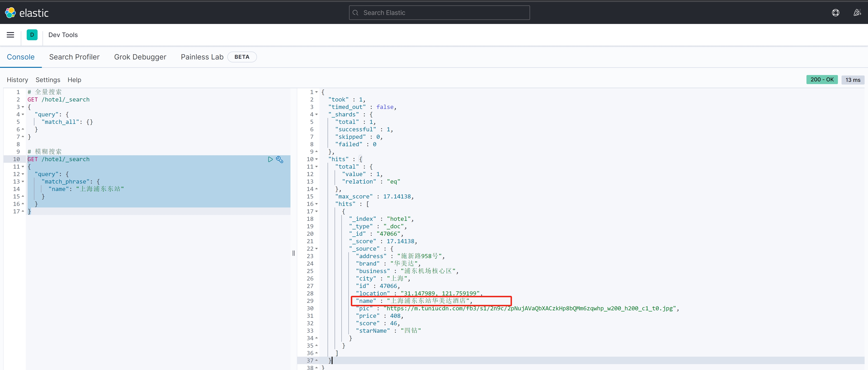
Task: Open the console Settings link
Action: [x=48, y=80]
